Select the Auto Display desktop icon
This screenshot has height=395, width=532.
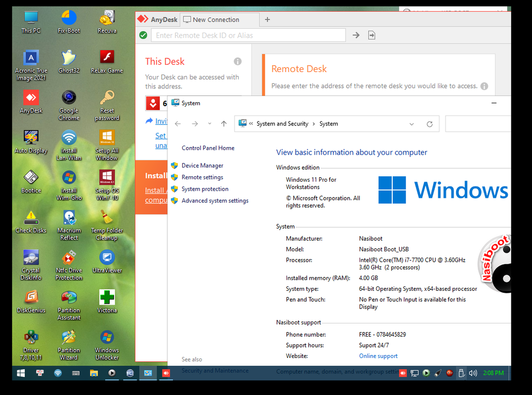[31, 142]
